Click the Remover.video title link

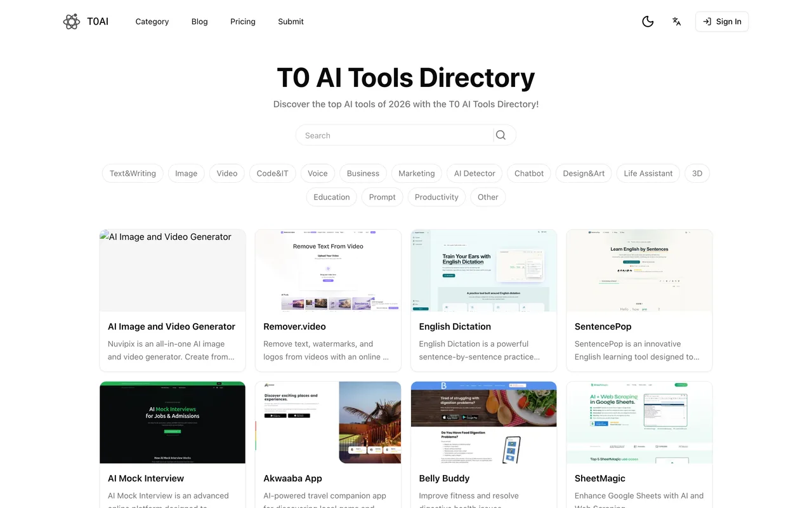click(294, 326)
